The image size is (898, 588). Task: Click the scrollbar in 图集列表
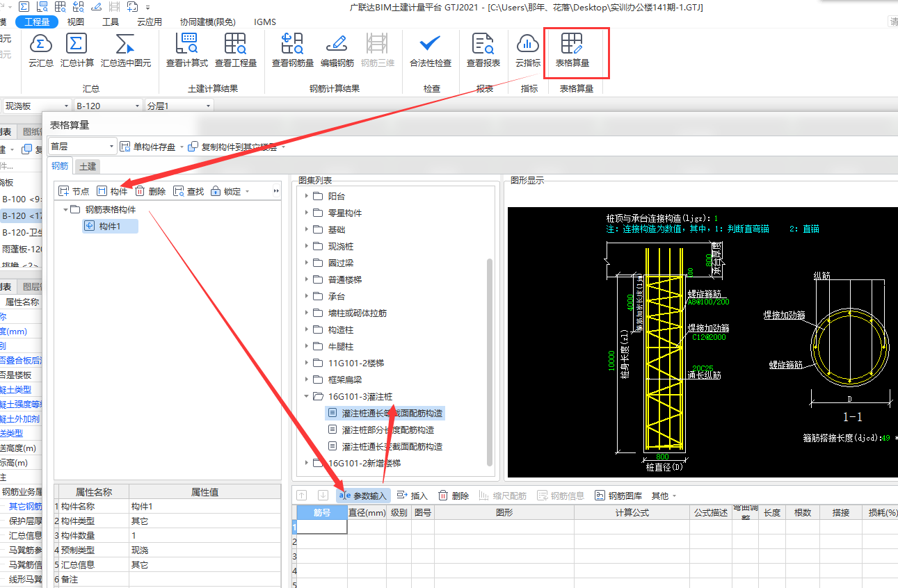[490, 361]
